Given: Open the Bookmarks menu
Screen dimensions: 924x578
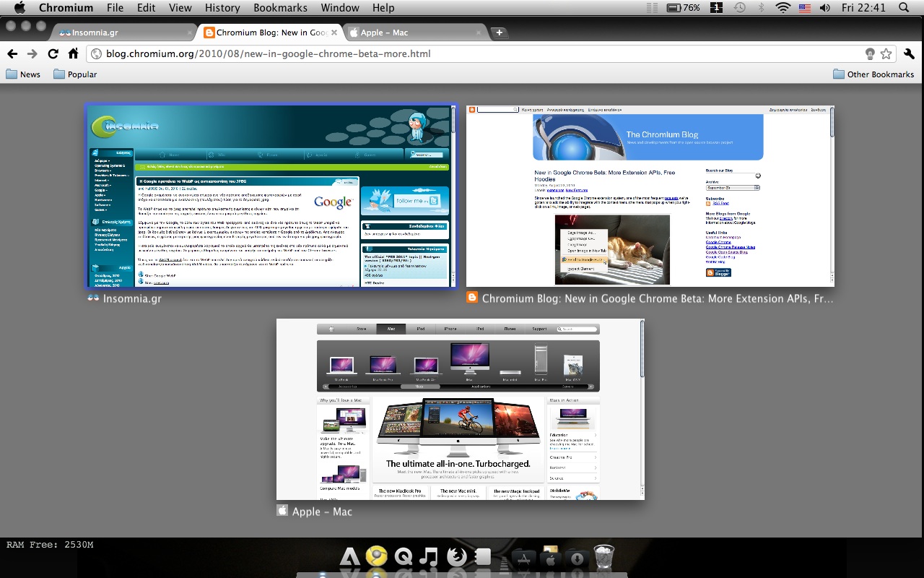Looking at the screenshot, I should click(x=280, y=8).
